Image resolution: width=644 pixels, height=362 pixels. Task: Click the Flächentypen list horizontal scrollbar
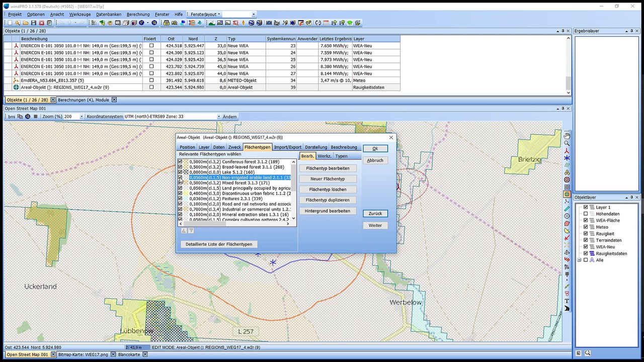coord(234,224)
